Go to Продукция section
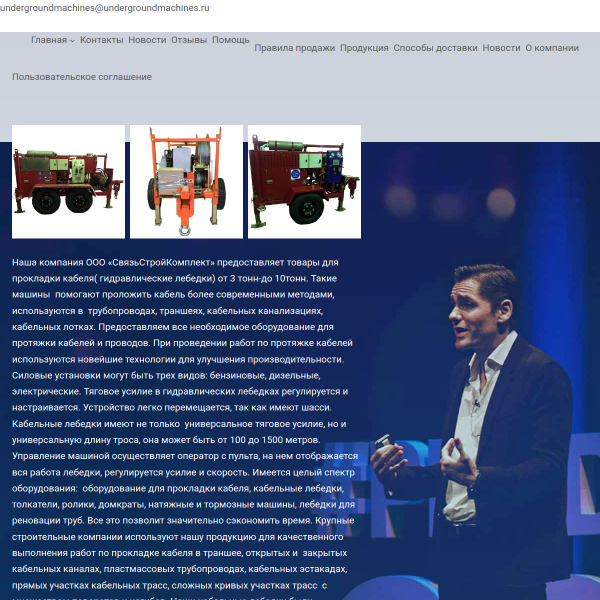 [364, 48]
